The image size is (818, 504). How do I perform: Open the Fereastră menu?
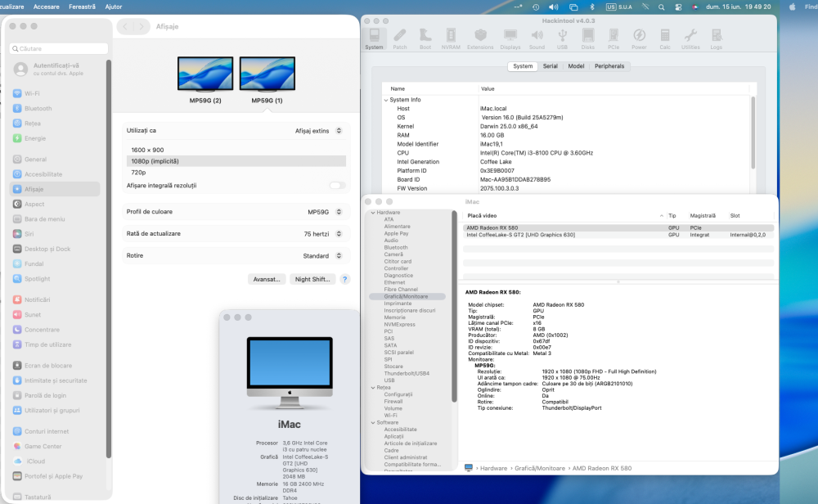82,7
